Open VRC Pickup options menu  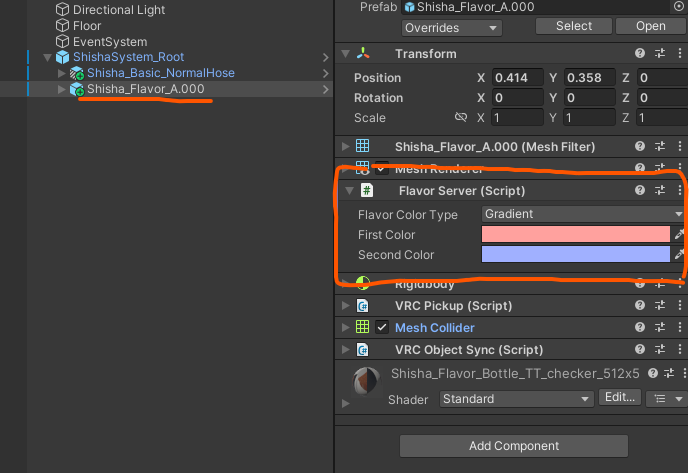[x=680, y=305]
